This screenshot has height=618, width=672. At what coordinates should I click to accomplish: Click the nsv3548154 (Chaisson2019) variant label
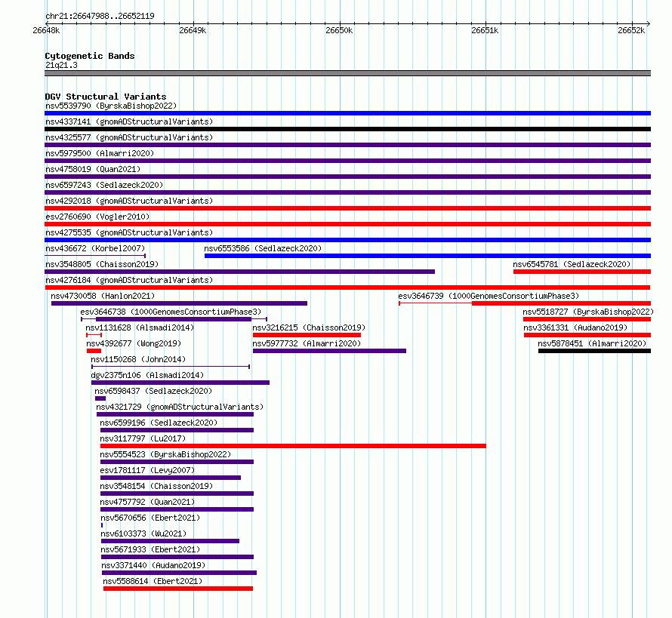pos(156,486)
